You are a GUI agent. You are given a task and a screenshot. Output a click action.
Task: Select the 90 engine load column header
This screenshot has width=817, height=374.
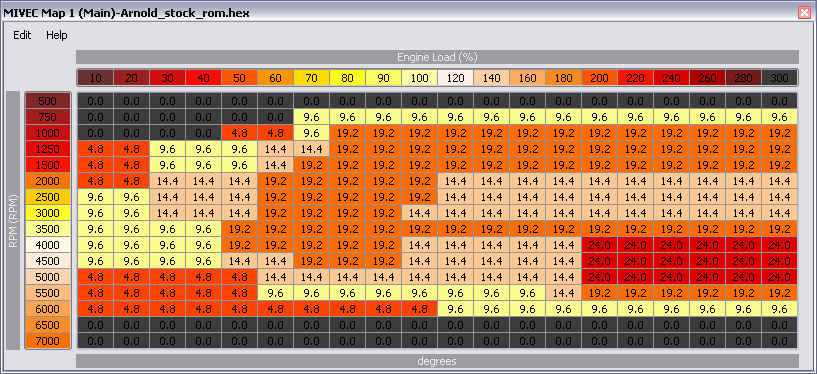click(383, 78)
